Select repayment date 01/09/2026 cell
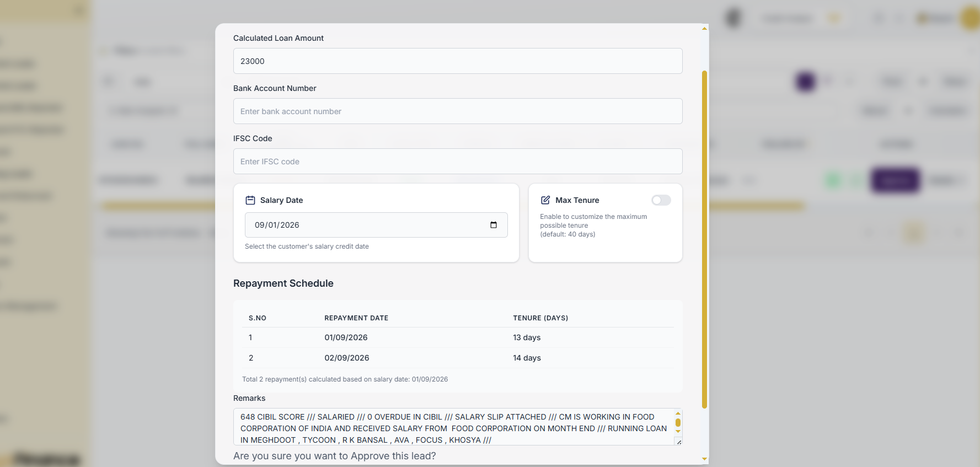The height and width of the screenshot is (467, 980). click(346, 337)
